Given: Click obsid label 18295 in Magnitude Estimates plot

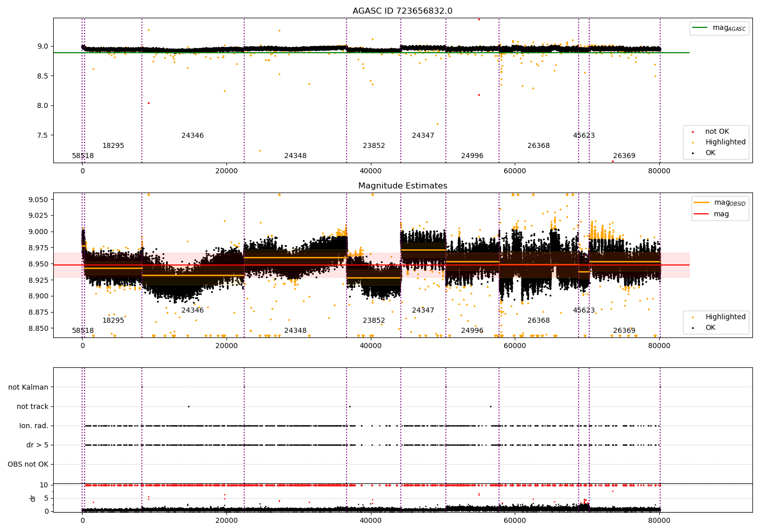Looking at the screenshot, I should pyautogui.click(x=113, y=321).
